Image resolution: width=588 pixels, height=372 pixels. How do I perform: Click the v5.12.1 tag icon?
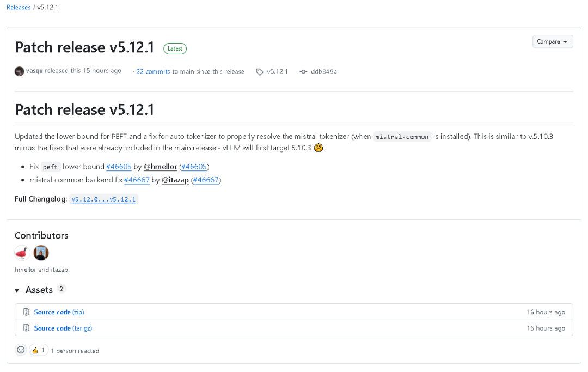(260, 72)
